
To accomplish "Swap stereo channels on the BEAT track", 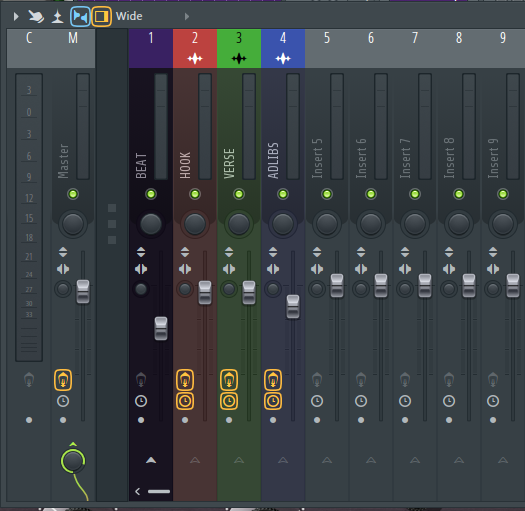I will (x=141, y=269).
